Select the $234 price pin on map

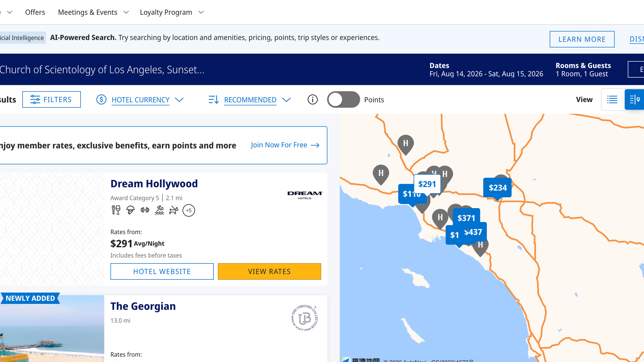tap(497, 188)
